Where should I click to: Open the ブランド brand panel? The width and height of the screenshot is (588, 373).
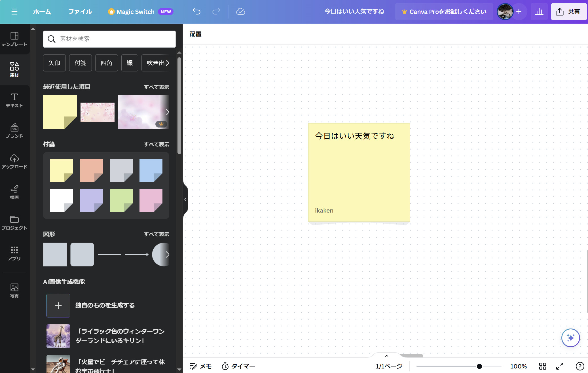click(14, 131)
